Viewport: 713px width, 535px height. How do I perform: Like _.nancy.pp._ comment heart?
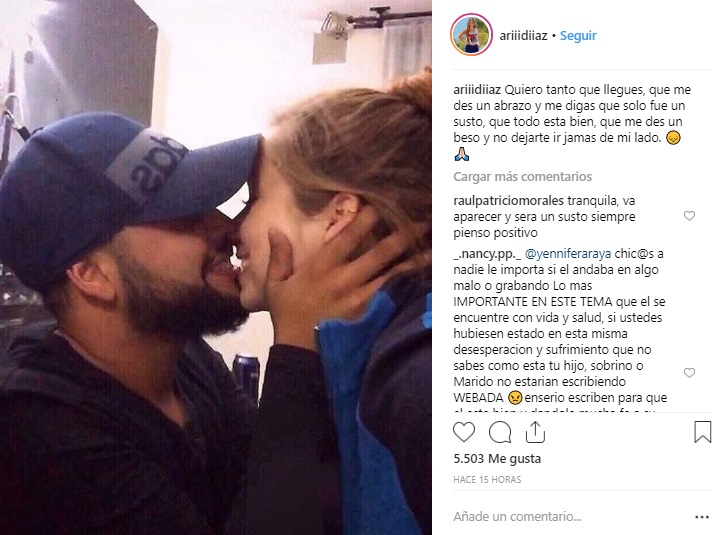689,373
